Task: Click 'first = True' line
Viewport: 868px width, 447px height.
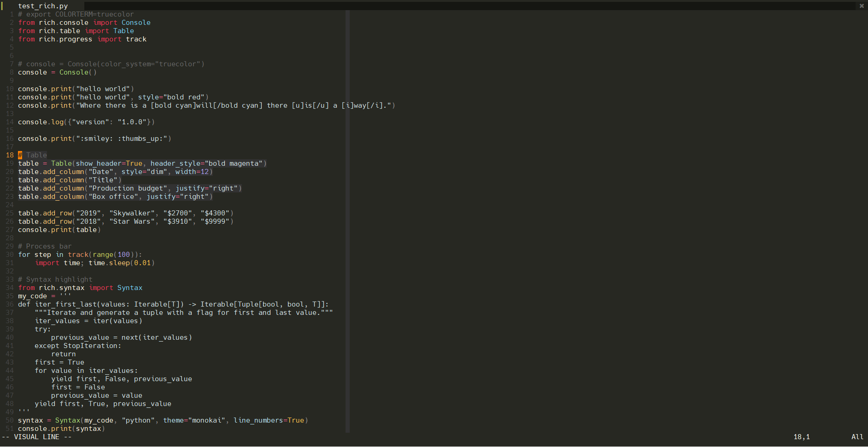Action: coord(59,362)
